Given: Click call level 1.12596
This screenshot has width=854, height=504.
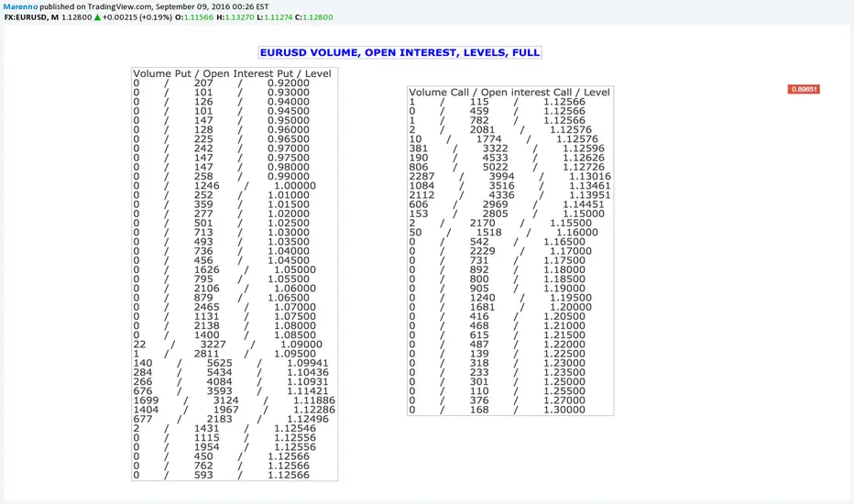Looking at the screenshot, I should [584, 148].
